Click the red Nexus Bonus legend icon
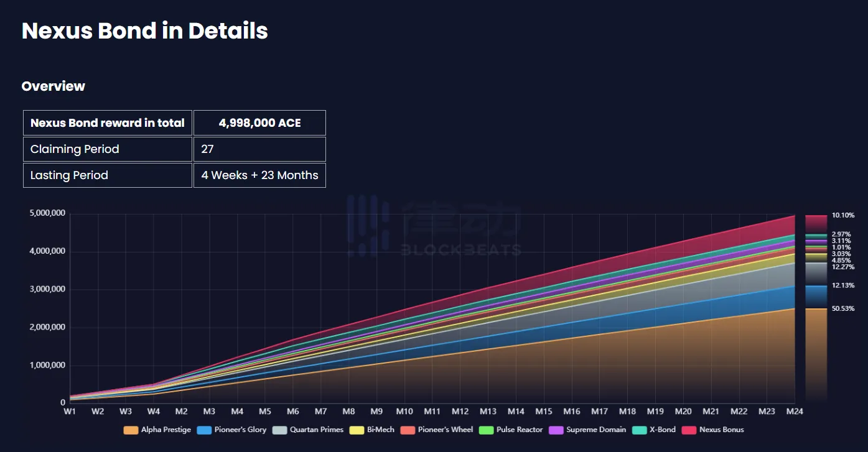The image size is (868, 452). [x=689, y=430]
